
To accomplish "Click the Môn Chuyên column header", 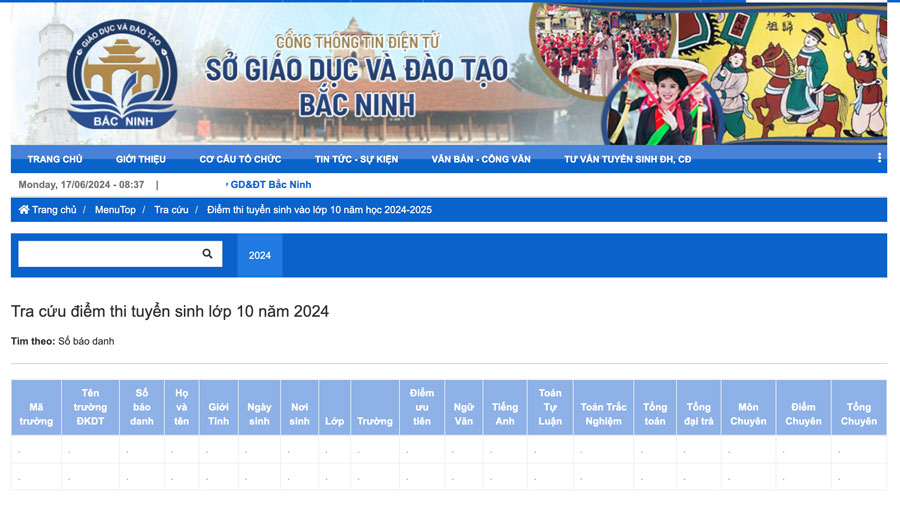I will tap(748, 407).
